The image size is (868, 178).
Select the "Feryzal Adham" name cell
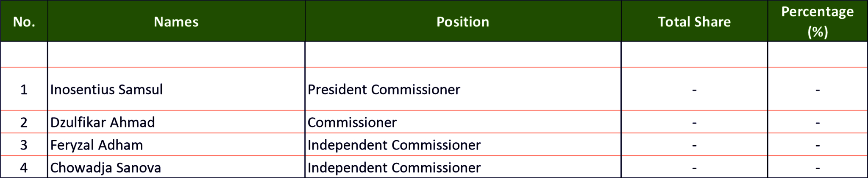pos(97,145)
